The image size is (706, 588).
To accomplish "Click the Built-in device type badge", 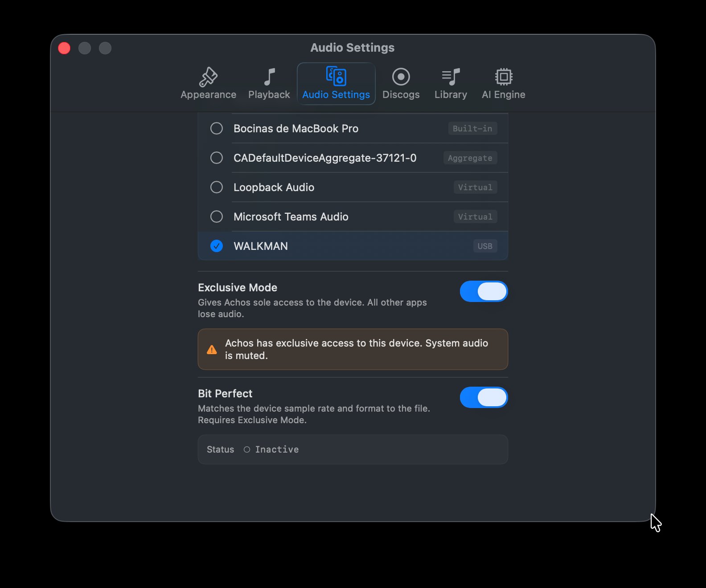I will coord(472,128).
